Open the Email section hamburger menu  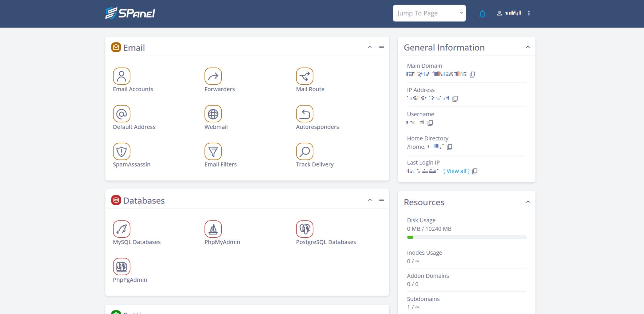(381, 47)
